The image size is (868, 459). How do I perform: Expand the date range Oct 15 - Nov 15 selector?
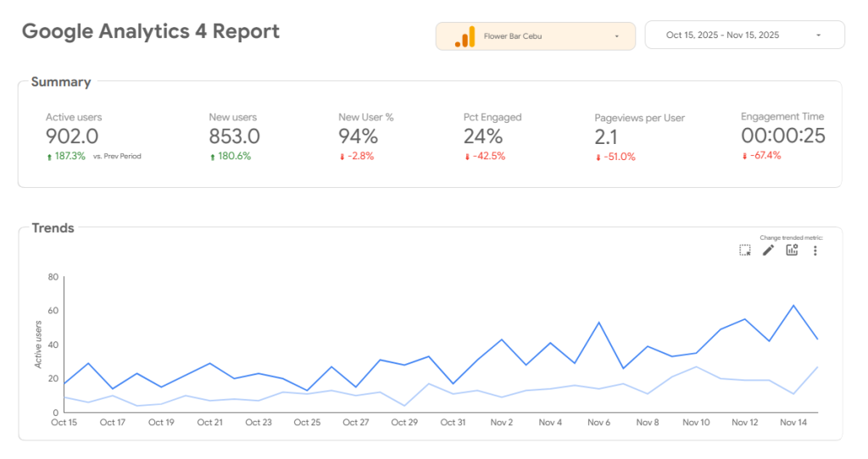coord(722,36)
